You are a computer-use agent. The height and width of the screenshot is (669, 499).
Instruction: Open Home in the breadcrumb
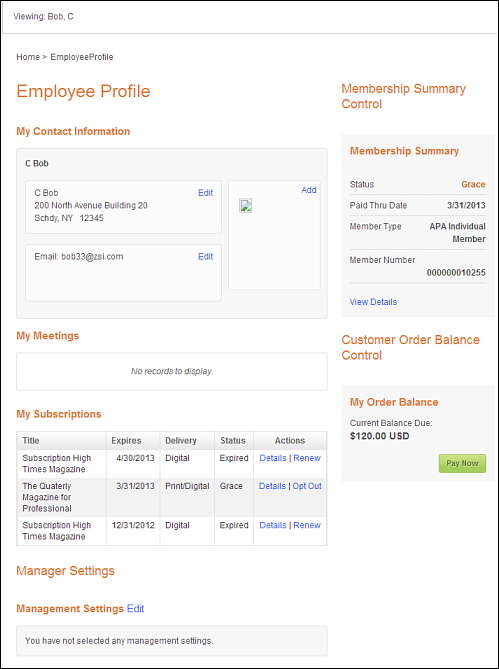pos(28,57)
